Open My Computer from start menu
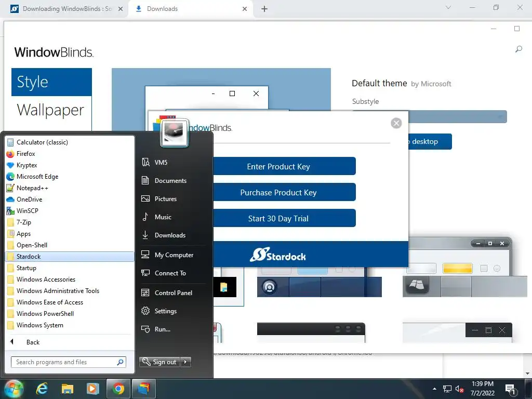The image size is (532, 399). click(x=174, y=255)
